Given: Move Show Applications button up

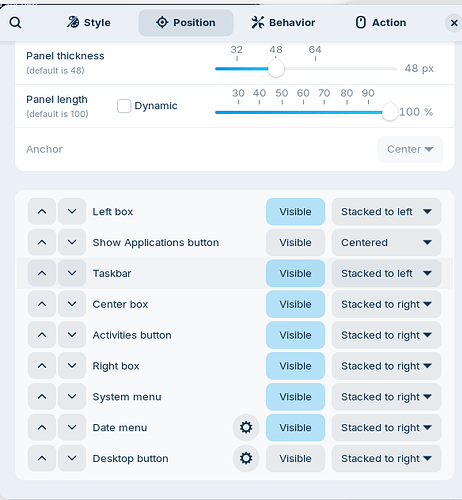Looking at the screenshot, I should coord(42,242).
